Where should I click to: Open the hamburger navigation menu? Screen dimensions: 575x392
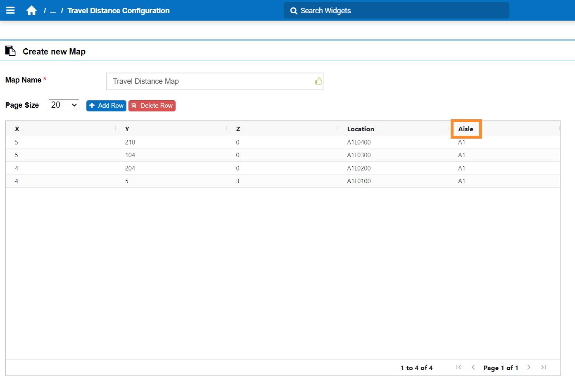(10, 10)
